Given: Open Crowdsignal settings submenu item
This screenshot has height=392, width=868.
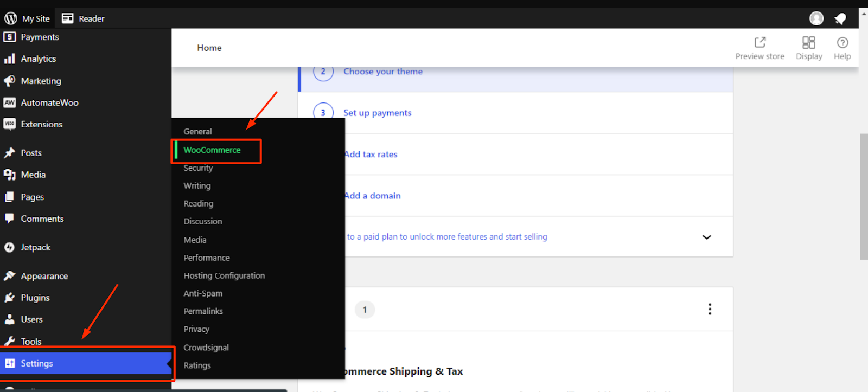Looking at the screenshot, I should tap(206, 348).
